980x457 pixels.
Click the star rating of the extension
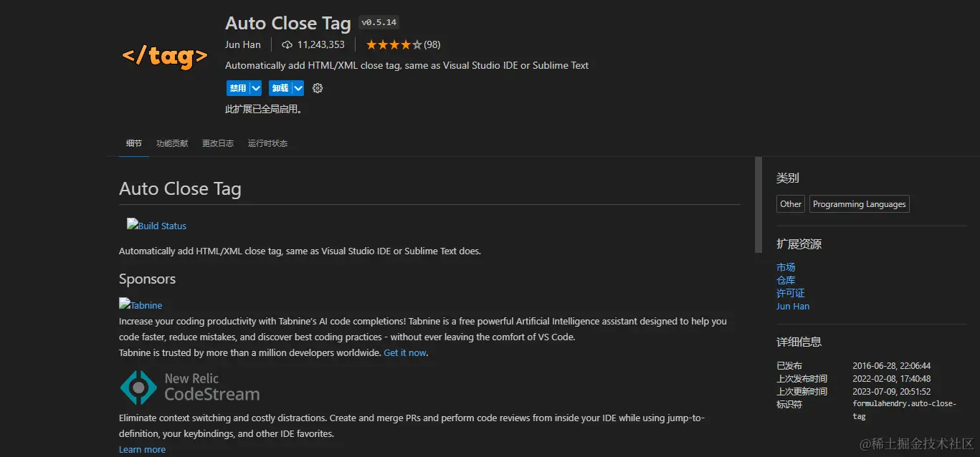point(394,44)
